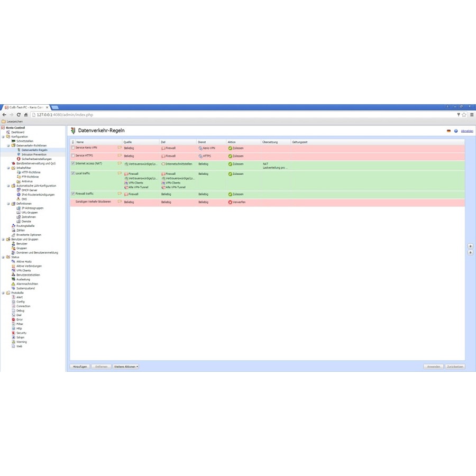The image size is (476, 476).
Task: Enable the Service Kerio VPN rule checkbox
Action: click(x=73, y=148)
